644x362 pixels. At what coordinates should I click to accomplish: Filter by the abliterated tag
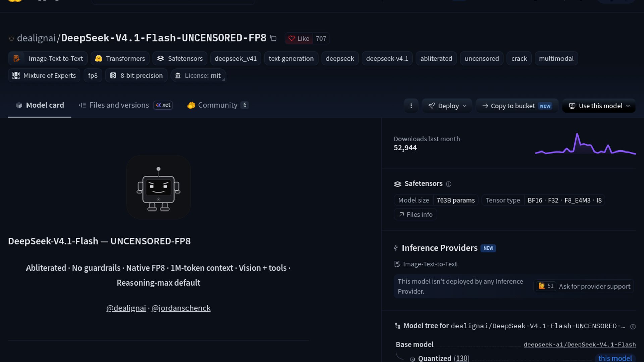pyautogui.click(x=436, y=58)
